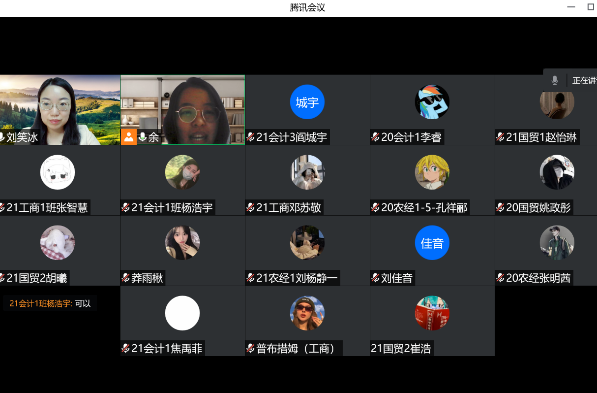Click muted mic icon for 刘佳音
Viewport: 597px width, 393px height.
375,278
